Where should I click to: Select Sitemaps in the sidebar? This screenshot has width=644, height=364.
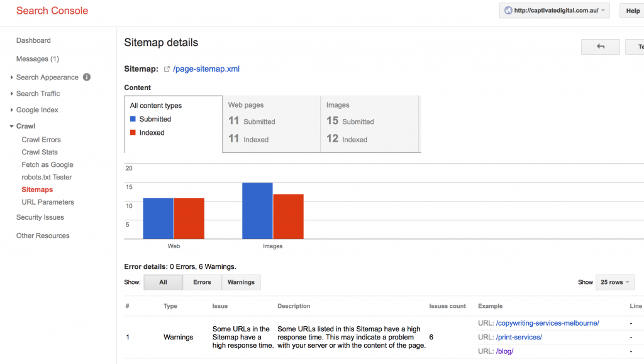37,190
